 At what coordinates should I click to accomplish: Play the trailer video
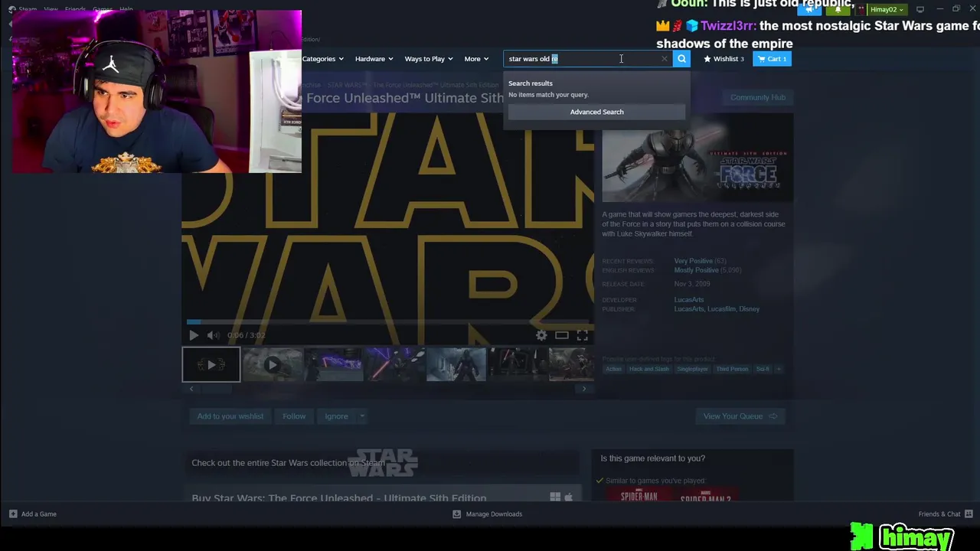(193, 335)
